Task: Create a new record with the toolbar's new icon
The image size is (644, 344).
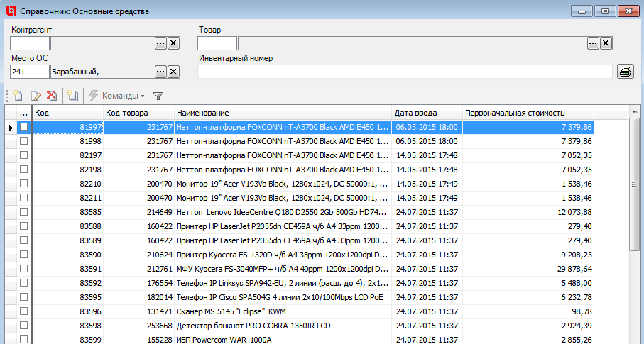Action: pos(17,96)
